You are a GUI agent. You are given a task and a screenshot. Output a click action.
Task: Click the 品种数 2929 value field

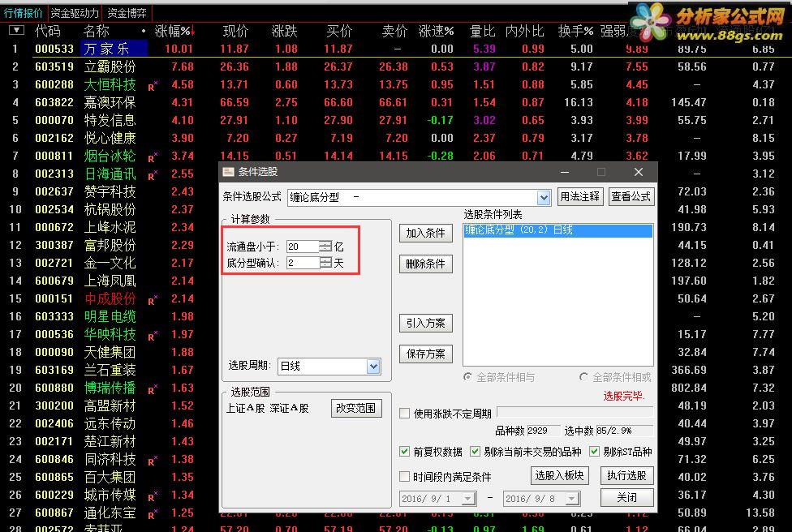point(543,431)
